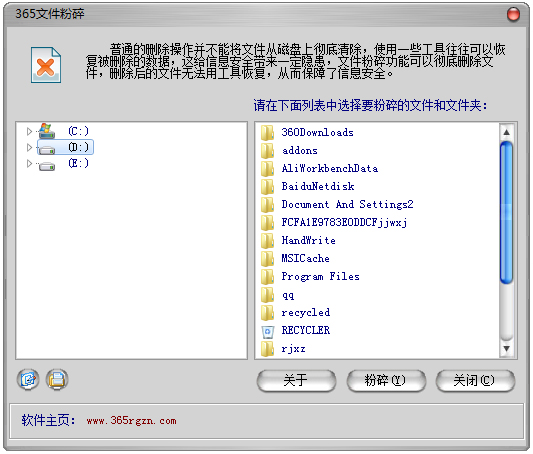The height and width of the screenshot is (454, 533).
Task: Open the www.365rgzn.com homepage link
Action: 132,421
